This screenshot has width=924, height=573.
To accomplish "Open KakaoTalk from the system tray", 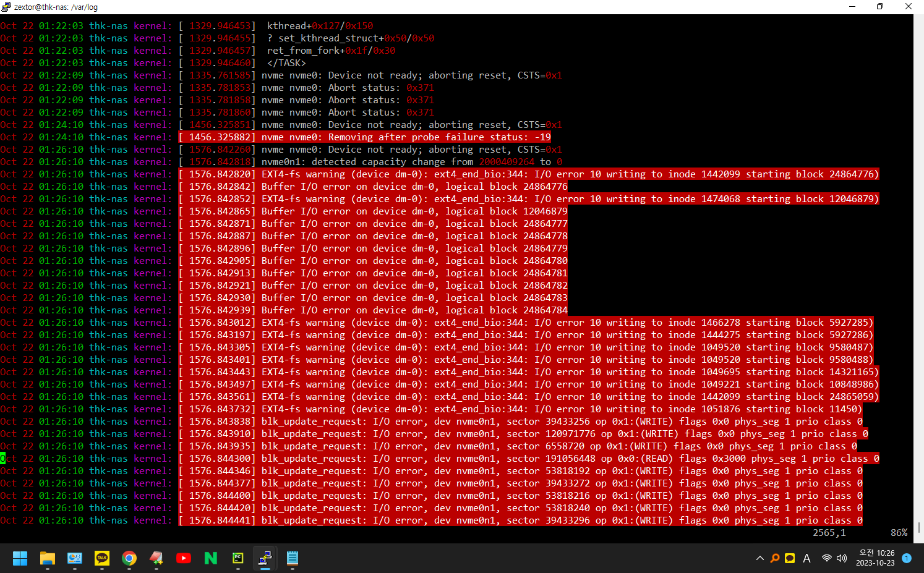I will coord(790,558).
